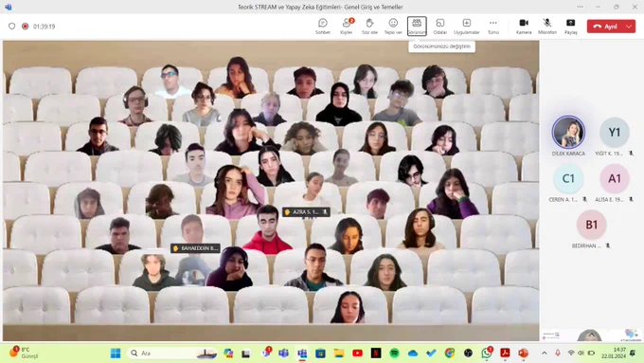Click the Azra S. name label

[307, 212]
